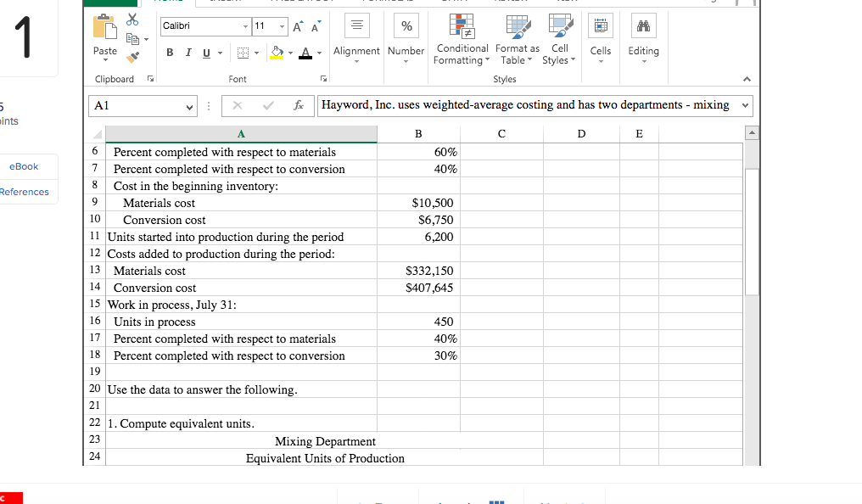The height and width of the screenshot is (504, 862).
Task: Select the Format Painter brush icon
Action: (x=132, y=57)
